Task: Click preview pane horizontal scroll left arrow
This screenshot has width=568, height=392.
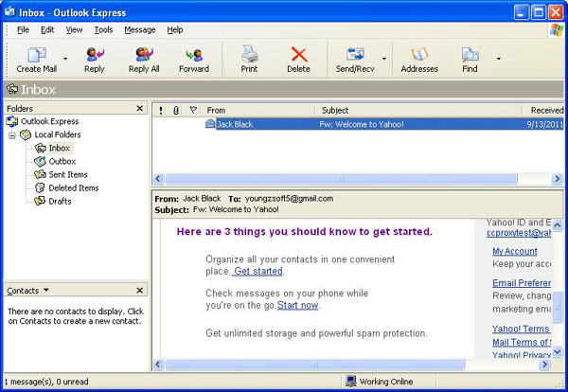Action: 158,365
